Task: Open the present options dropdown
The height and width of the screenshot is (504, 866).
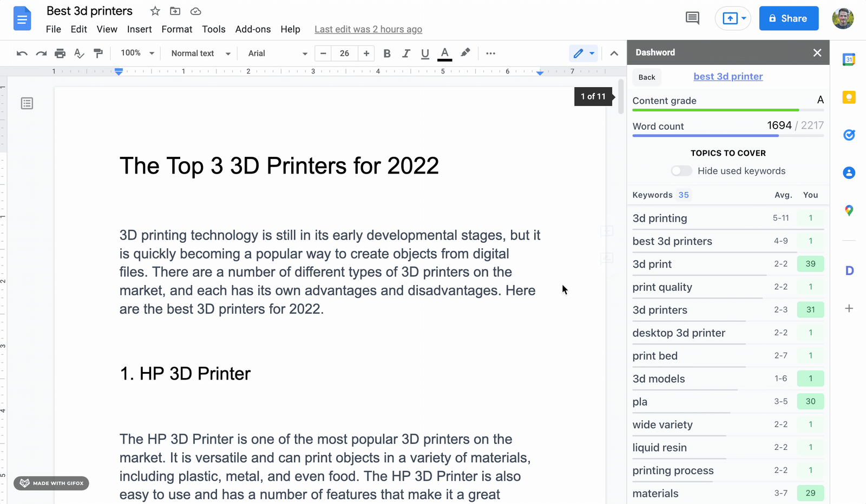Action: (744, 18)
